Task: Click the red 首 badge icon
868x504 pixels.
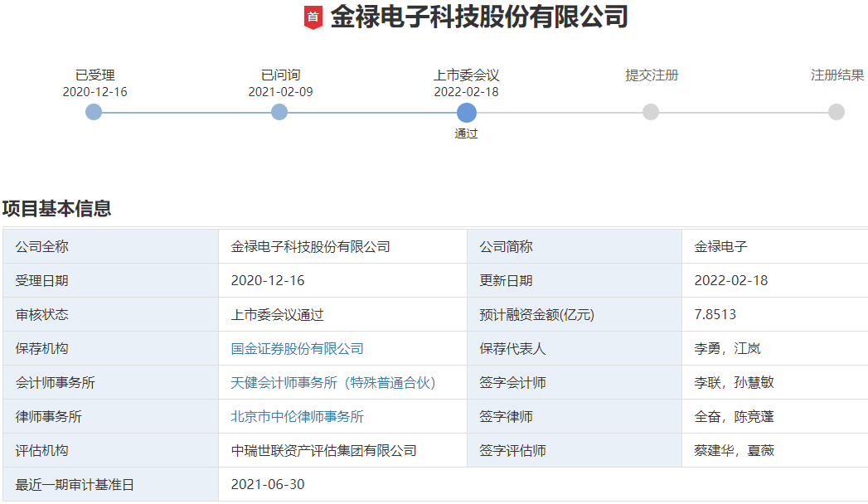Action: [313, 16]
